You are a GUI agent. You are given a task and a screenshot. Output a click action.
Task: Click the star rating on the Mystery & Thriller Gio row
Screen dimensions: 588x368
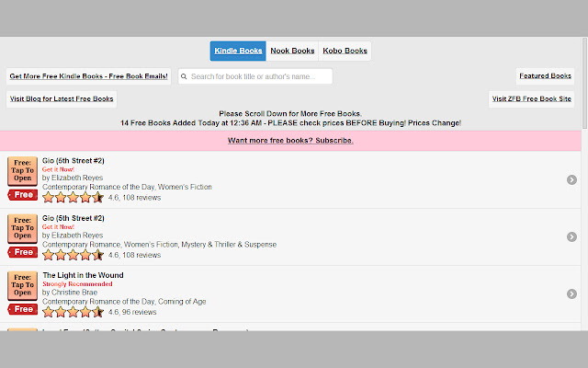73,255
